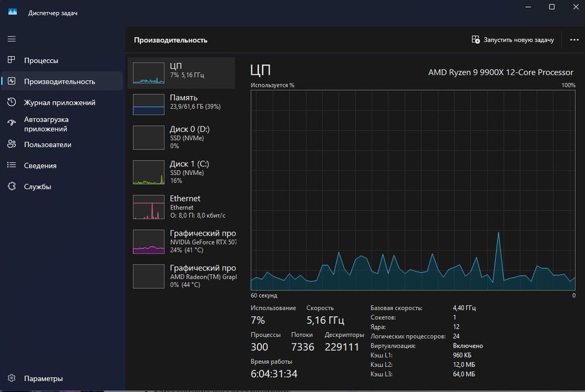Select Производительность in the sidebar
Viewport: 585px width, 392px height.
click(x=63, y=81)
